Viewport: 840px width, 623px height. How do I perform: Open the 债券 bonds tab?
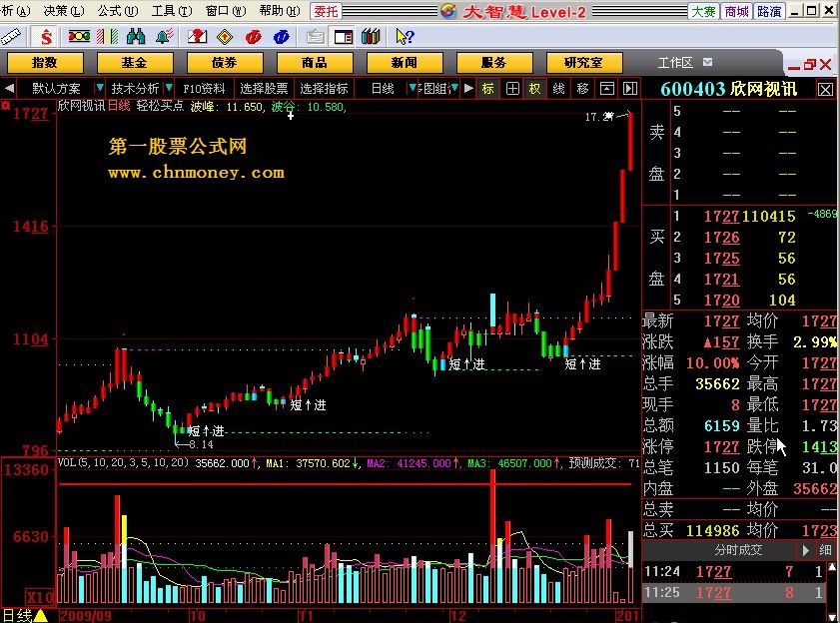click(x=225, y=63)
